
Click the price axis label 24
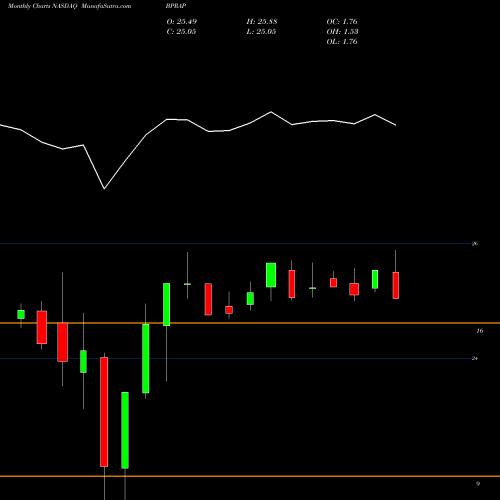(x=475, y=358)
